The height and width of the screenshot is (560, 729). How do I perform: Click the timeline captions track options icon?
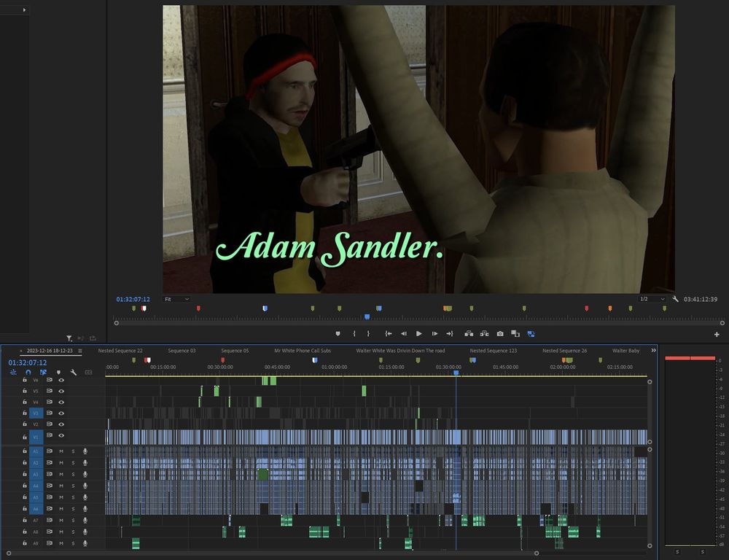click(88, 373)
